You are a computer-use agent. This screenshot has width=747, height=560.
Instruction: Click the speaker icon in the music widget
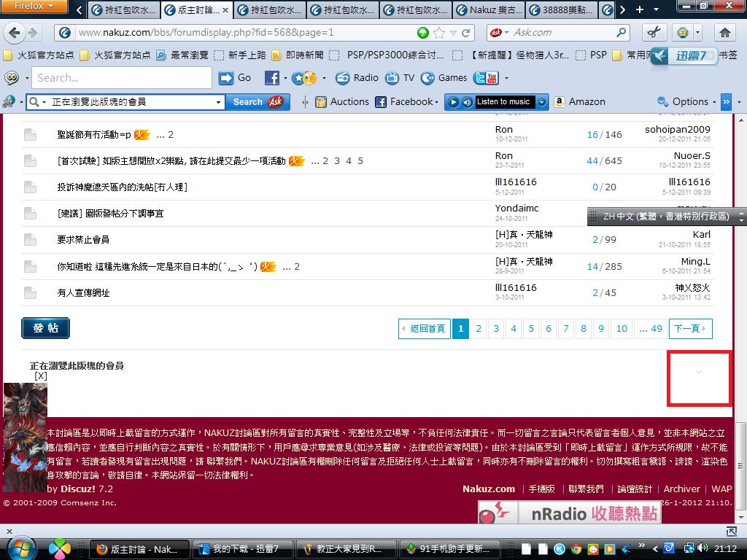click(468, 101)
